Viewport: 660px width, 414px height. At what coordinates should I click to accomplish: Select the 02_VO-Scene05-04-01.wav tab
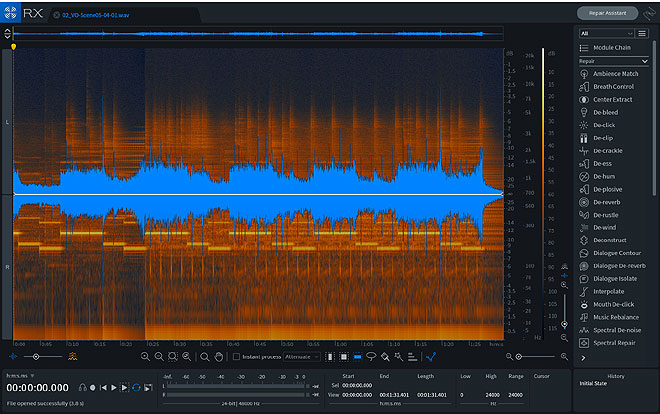pyautogui.click(x=96, y=15)
